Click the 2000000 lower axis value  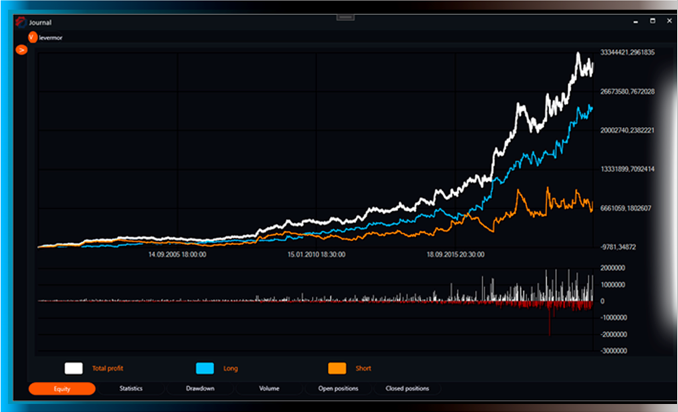point(613,268)
